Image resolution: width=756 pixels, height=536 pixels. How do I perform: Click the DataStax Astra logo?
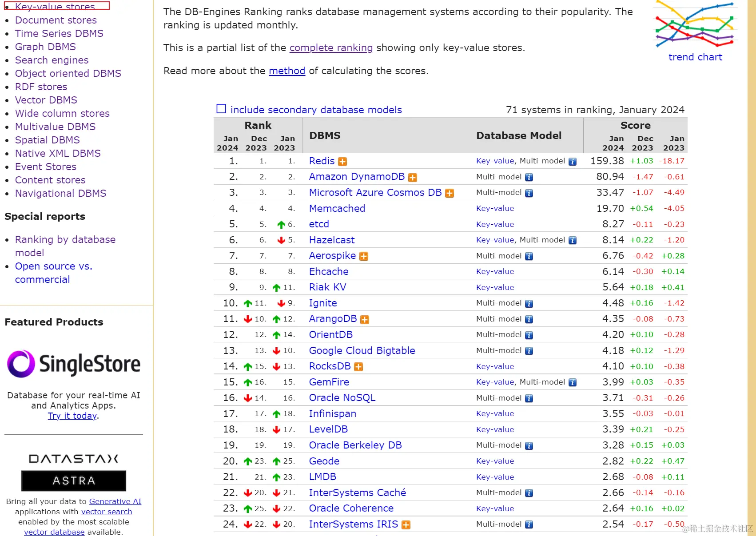point(74,472)
